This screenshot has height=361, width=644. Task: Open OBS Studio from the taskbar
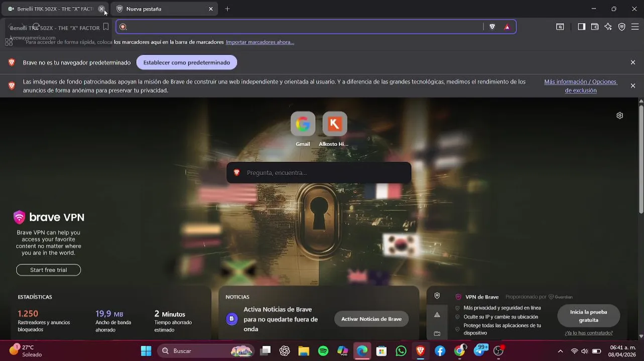498,351
